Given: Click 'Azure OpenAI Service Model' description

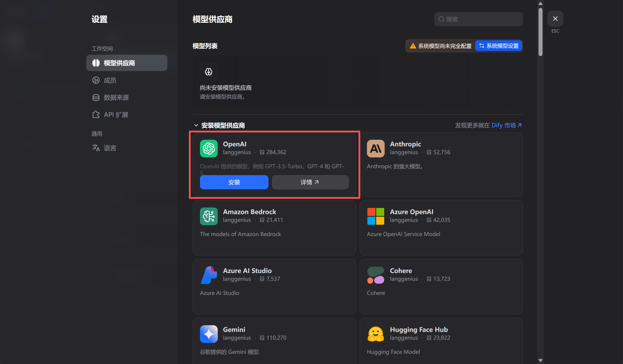Looking at the screenshot, I should 403,234.
